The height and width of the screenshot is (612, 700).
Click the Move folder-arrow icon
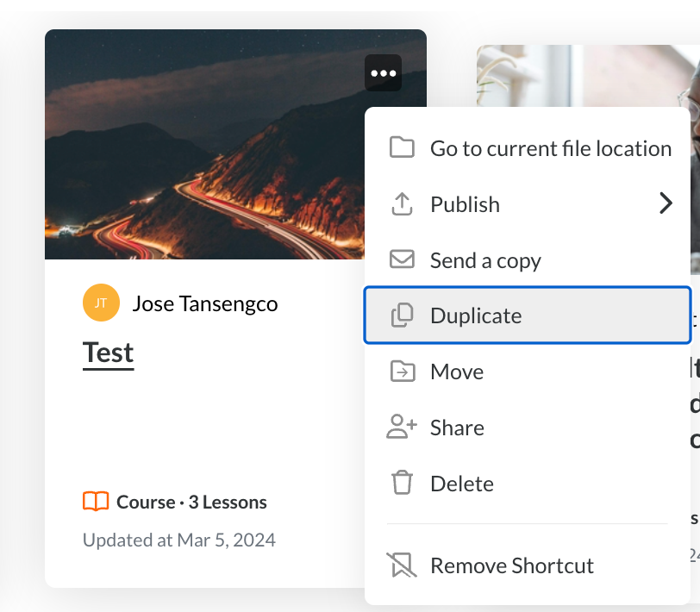(402, 372)
